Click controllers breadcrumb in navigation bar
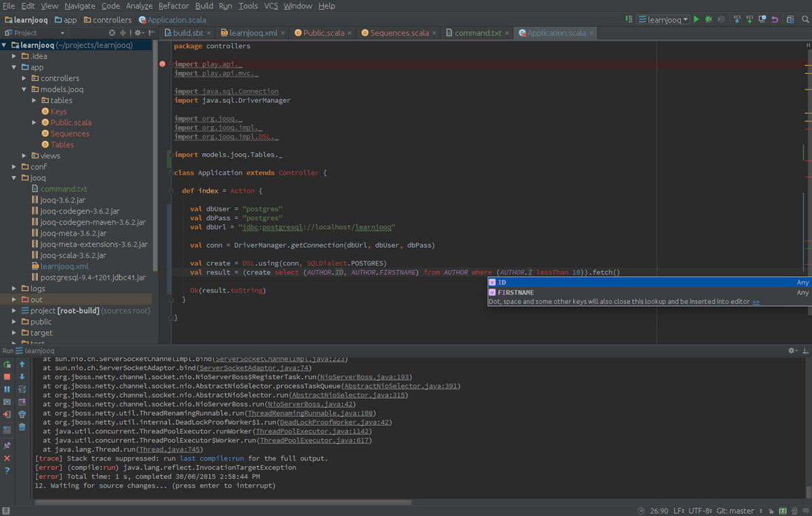This screenshot has height=516, width=812. pyautogui.click(x=108, y=20)
